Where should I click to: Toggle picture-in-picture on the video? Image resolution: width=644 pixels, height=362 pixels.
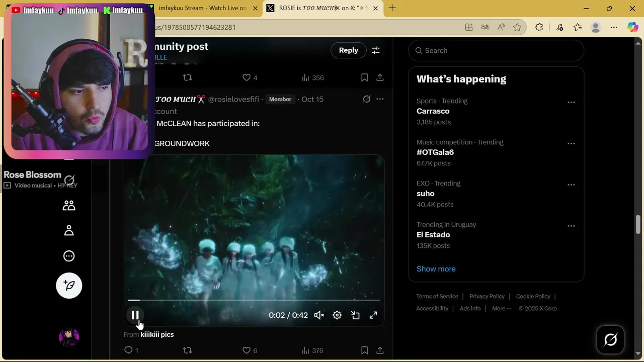[355, 315]
